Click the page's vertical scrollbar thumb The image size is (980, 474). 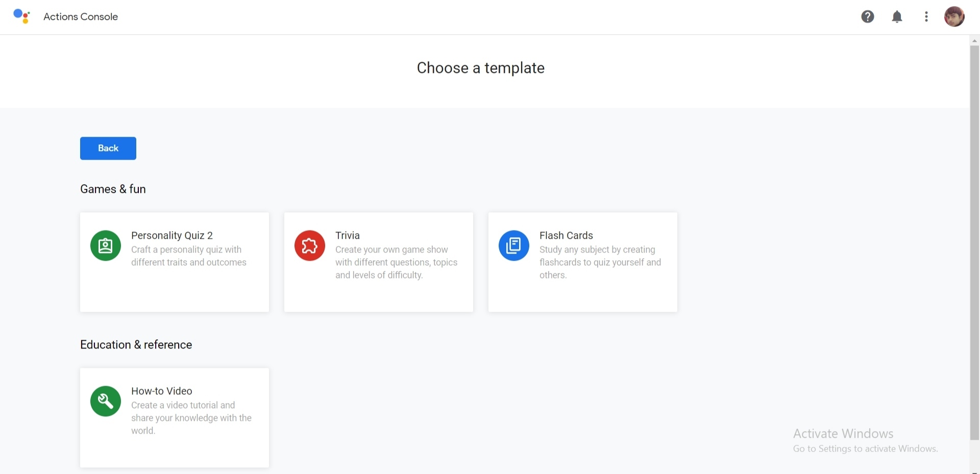tap(974, 240)
